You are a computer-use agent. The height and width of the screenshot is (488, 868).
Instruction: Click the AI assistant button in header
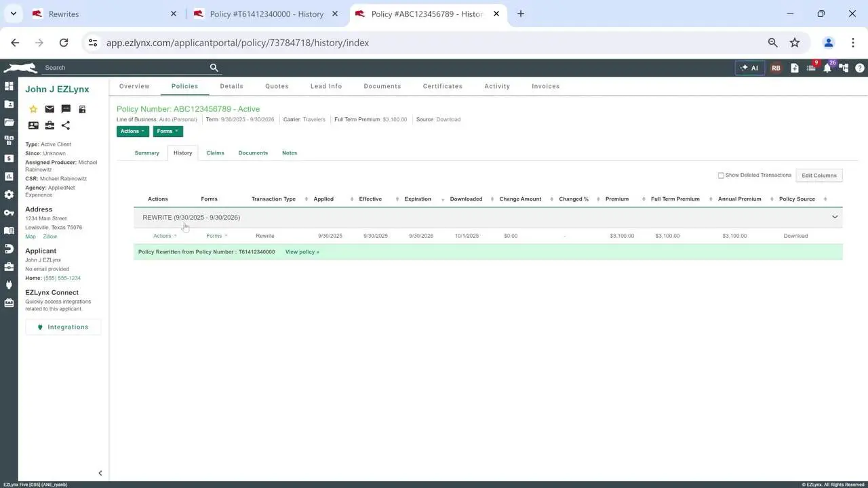(x=750, y=68)
